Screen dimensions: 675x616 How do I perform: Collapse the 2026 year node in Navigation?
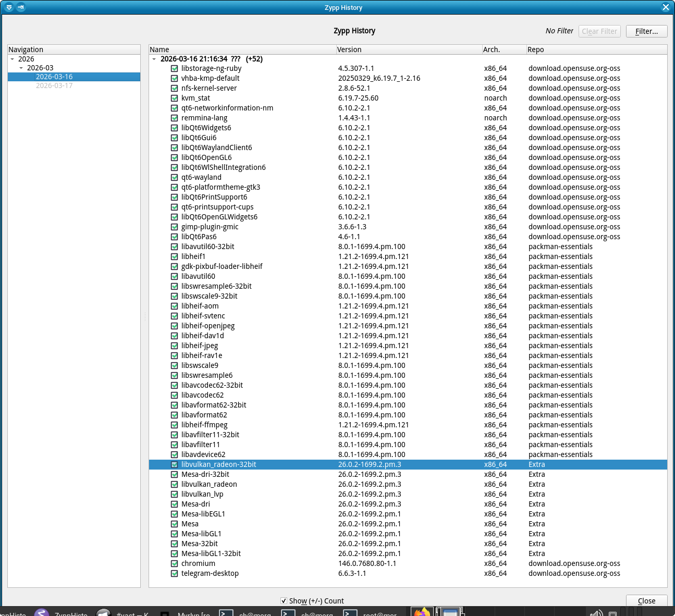point(13,59)
